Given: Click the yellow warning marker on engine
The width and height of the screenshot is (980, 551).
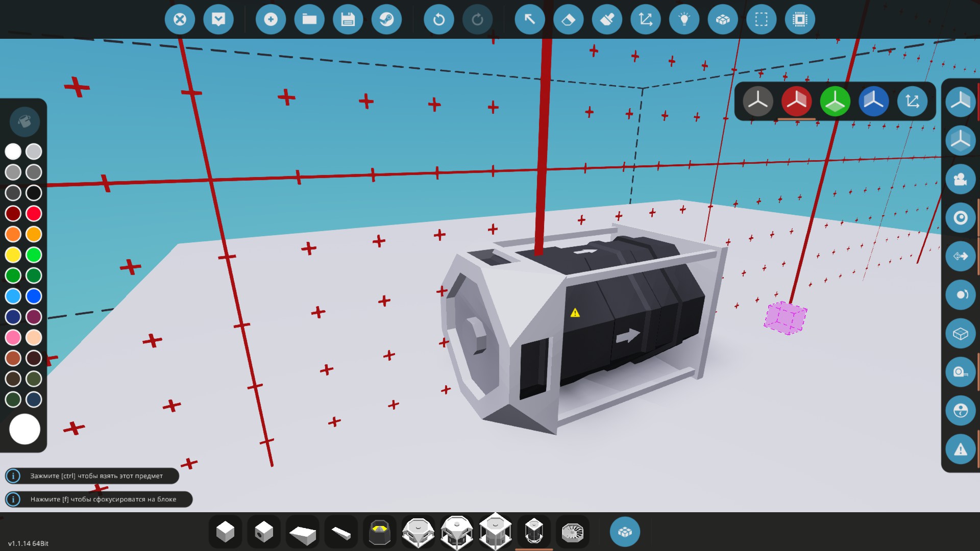Looking at the screenshot, I should pyautogui.click(x=575, y=313).
